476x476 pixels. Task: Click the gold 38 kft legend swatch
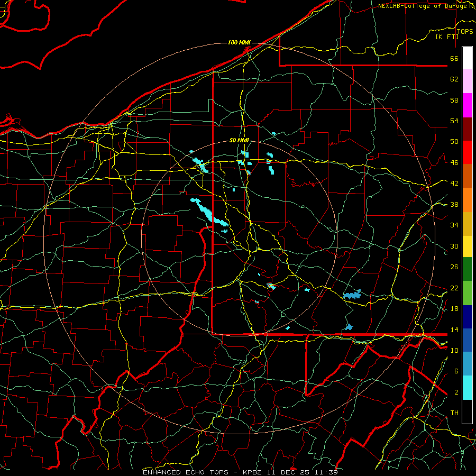[x=467, y=224]
